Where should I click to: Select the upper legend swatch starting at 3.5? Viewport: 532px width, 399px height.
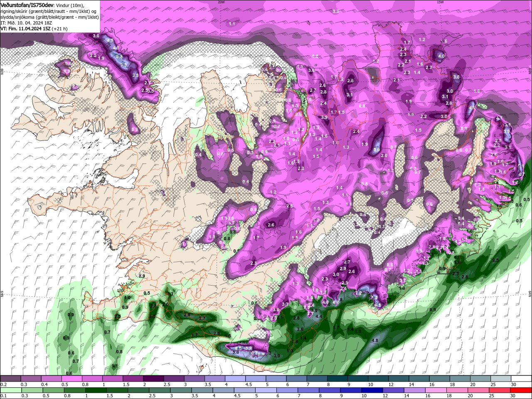(x=214, y=379)
